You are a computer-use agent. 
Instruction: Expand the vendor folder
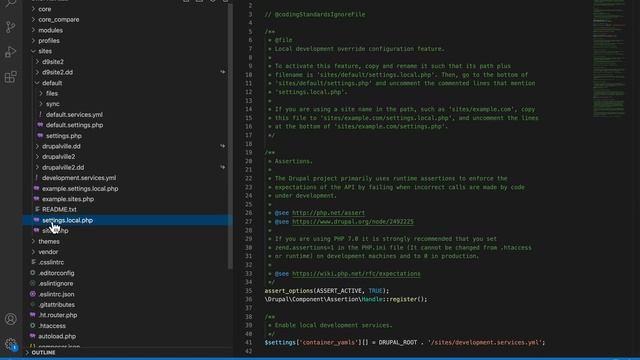[x=33, y=252]
